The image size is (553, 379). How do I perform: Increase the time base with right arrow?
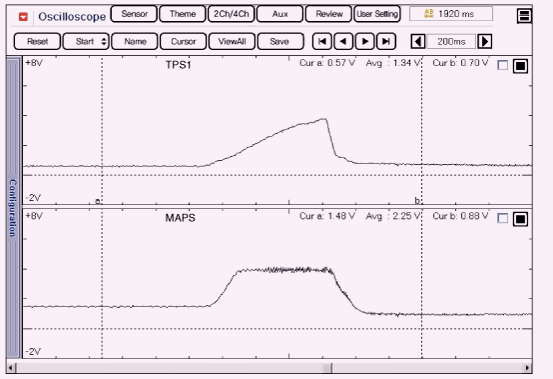[485, 42]
